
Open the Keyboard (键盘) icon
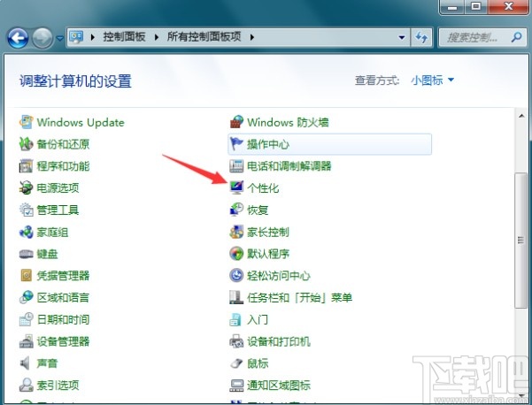(x=27, y=254)
